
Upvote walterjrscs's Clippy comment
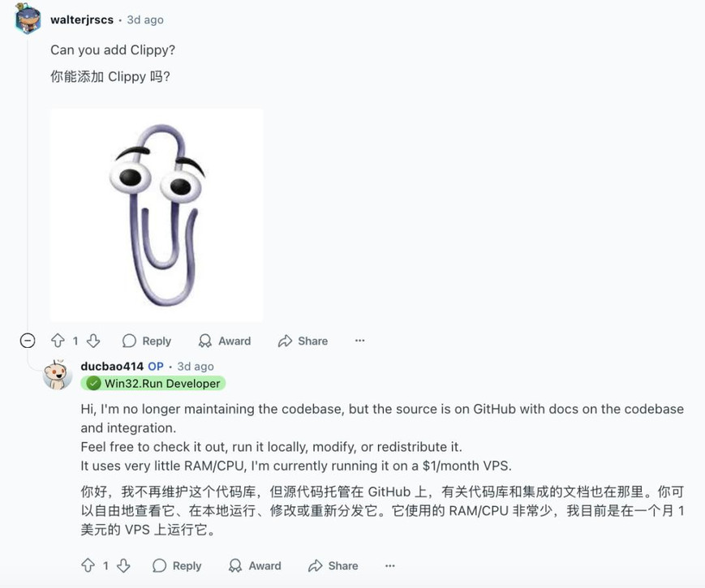tap(58, 341)
